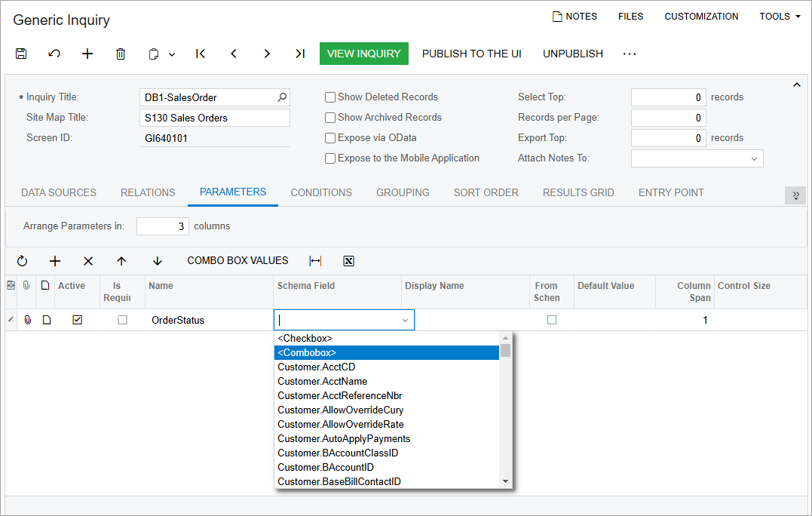Click the VIEW INQUIRY button

click(364, 54)
